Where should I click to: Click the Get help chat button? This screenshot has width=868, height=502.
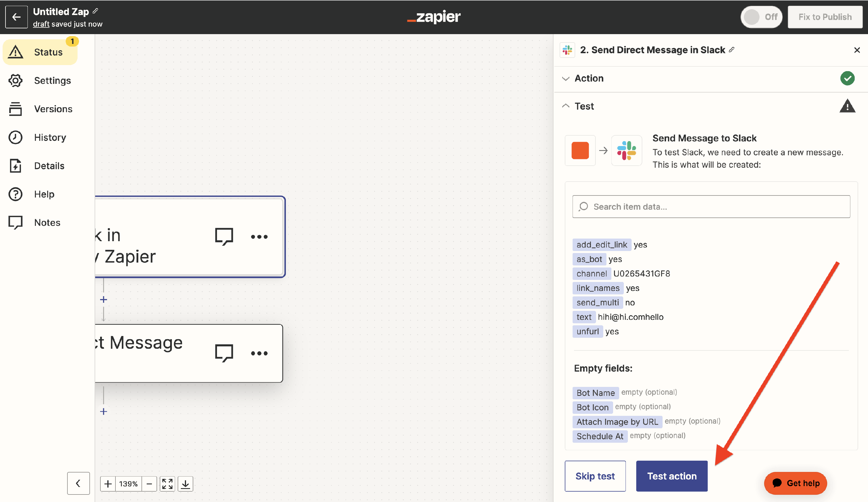(795, 483)
